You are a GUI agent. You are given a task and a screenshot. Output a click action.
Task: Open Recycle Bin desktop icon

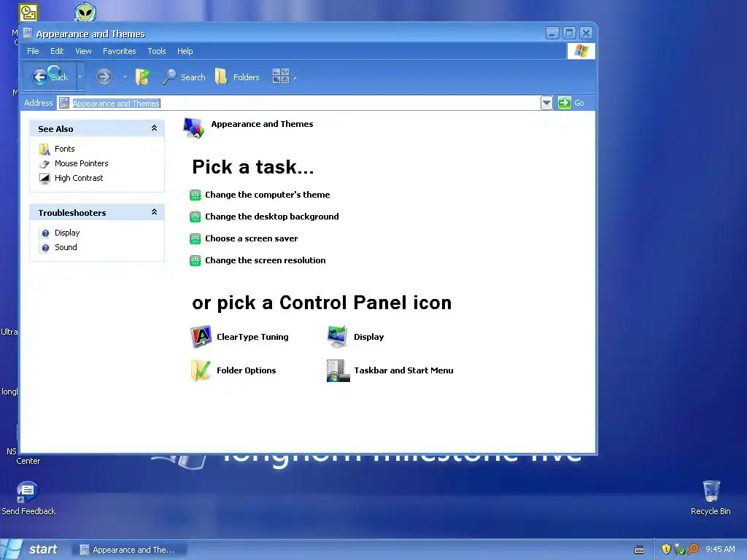point(711,491)
